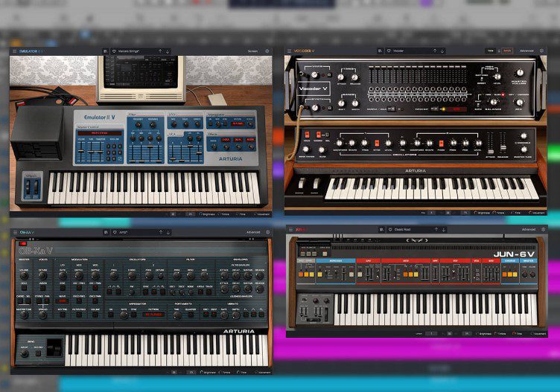The image size is (560, 392).
Task: Go to next preset in OB-Xa V
Action: click(168, 232)
